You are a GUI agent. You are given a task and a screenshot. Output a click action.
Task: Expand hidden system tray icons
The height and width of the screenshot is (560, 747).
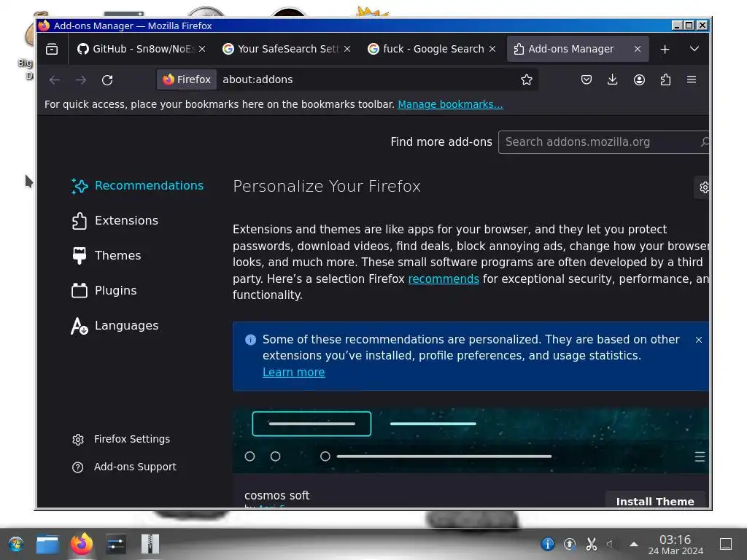coord(634,544)
